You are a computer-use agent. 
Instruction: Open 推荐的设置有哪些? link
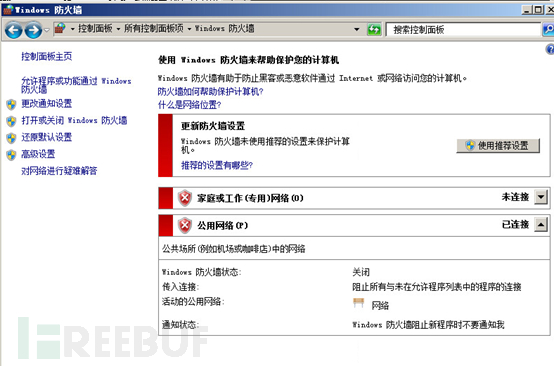click(x=217, y=165)
